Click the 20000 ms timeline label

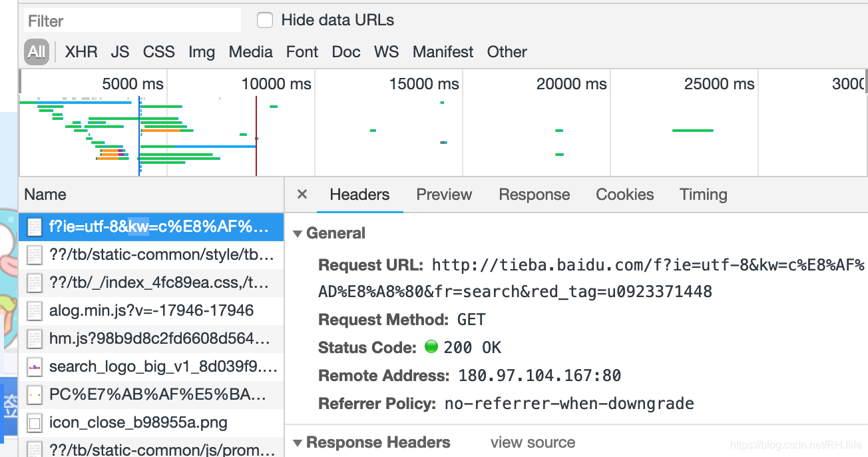tap(572, 84)
